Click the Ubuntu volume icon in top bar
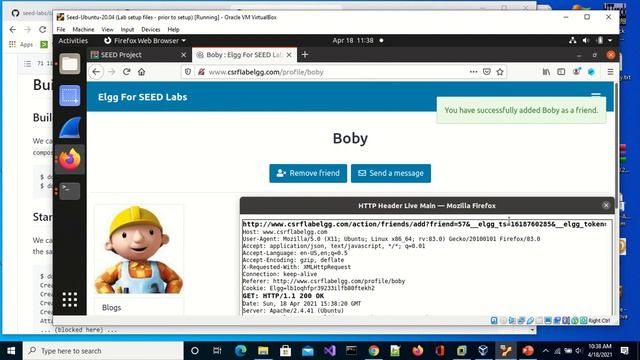The image size is (640, 360). click(x=586, y=40)
